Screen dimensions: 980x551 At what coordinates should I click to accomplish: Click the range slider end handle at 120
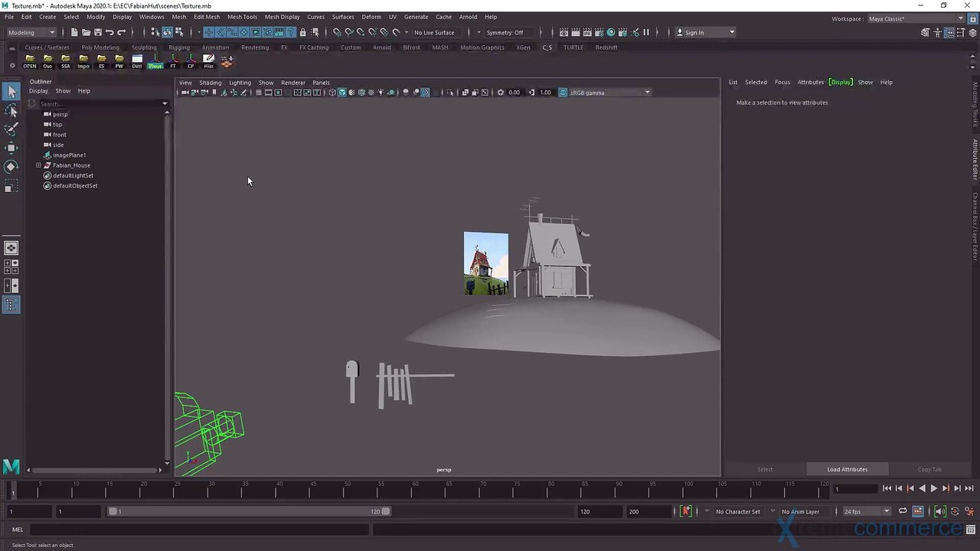click(x=386, y=511)
